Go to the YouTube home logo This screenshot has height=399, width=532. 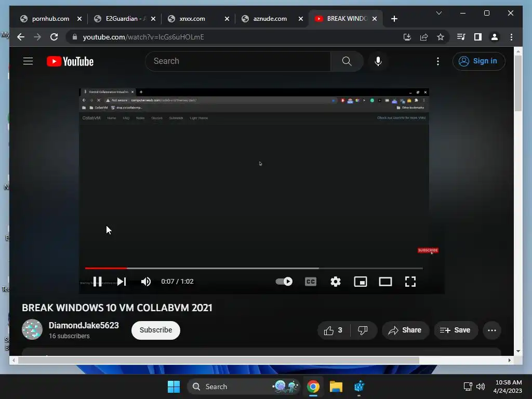click(70, 61)
